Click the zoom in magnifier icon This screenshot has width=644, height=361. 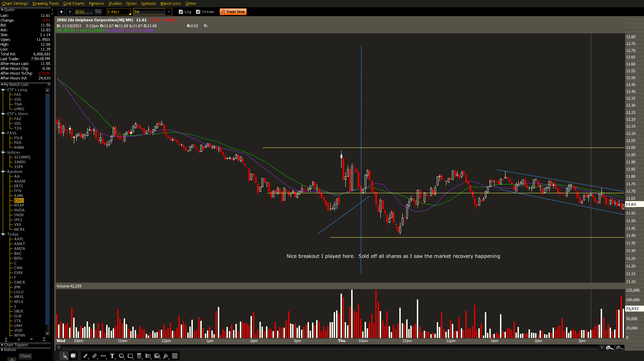[x=610, y=348]
